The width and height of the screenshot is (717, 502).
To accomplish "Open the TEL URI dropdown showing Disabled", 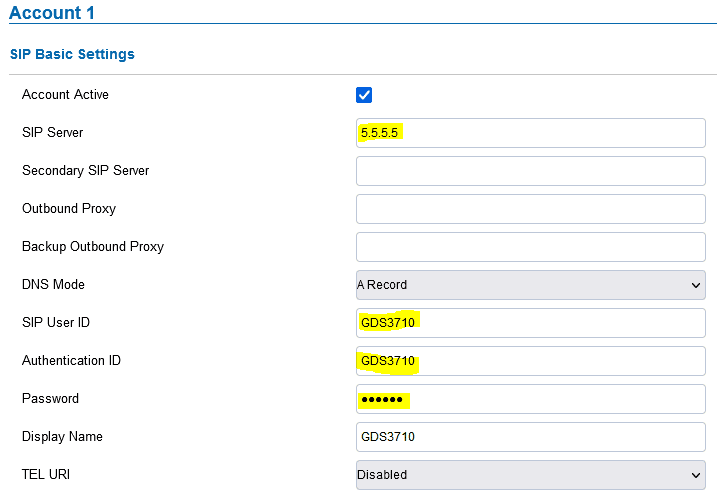I will [x=530, y=475].
